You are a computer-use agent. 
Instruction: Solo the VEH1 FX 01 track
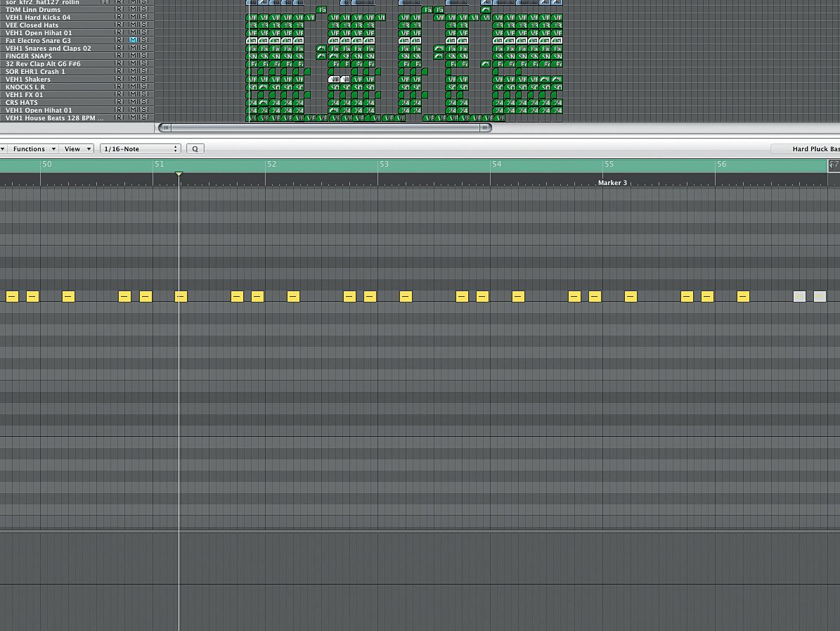pos(144,94)
